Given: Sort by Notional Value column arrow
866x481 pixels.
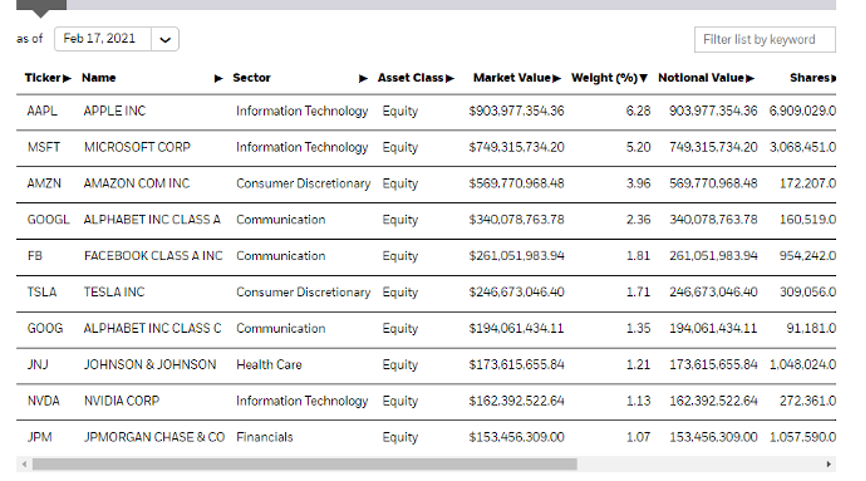Looking at the screenshot, I should click(750, 78).
